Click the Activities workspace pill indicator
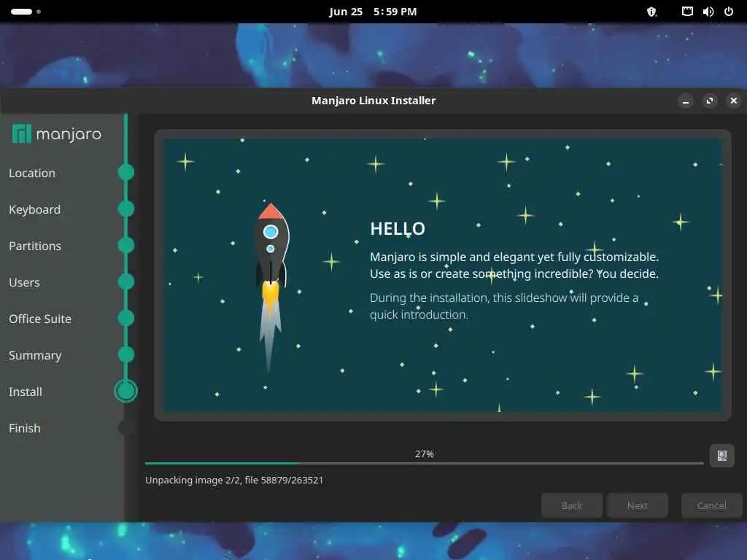The width and height of the screenshot is (747, 560). pos(21,12)
